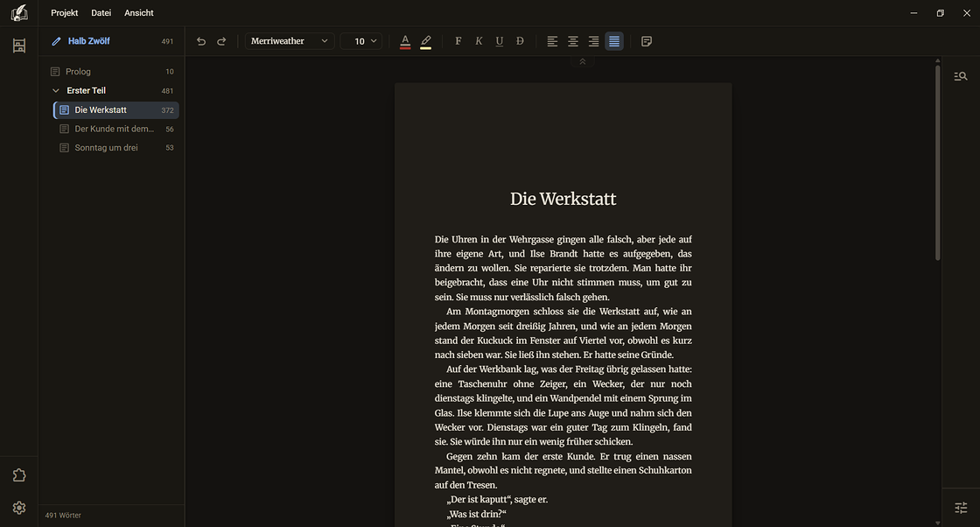Toggle underline (U) formatting
The height and width of the screenshot is (527, 980).
click(500, 41)
